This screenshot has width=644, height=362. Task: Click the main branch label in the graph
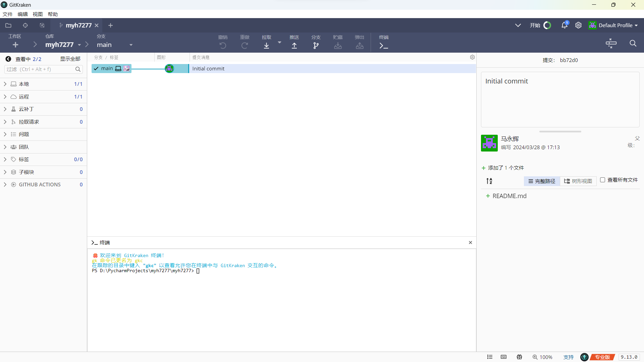pyautogui.click(x=111, y=69)
